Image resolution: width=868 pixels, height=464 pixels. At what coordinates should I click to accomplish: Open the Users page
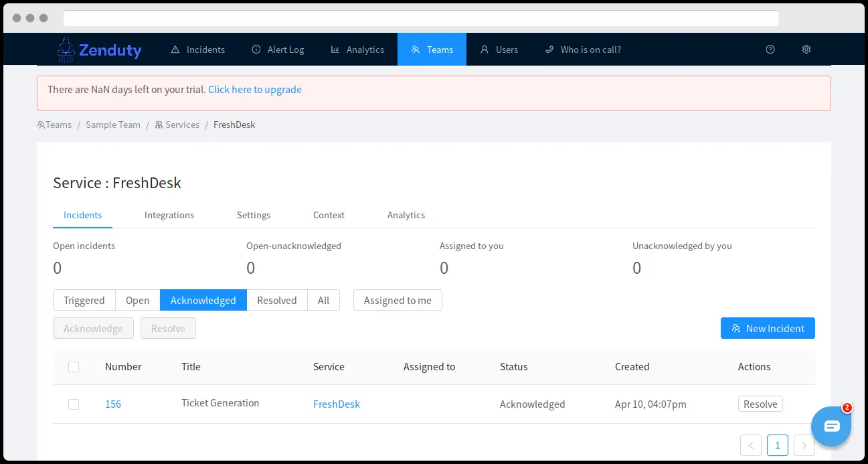coord(499,50)
